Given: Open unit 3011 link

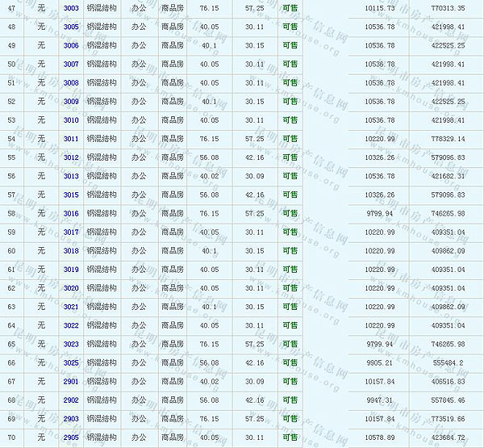Looking at the screenshot, I should pyautogui.click(x=71, y=139).
